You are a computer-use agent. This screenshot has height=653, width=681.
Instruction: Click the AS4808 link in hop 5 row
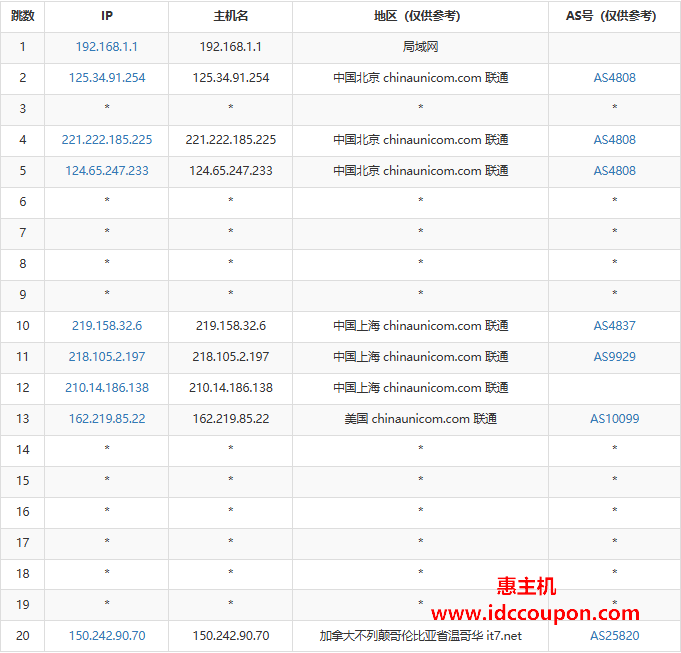click(x=614, y=171)
